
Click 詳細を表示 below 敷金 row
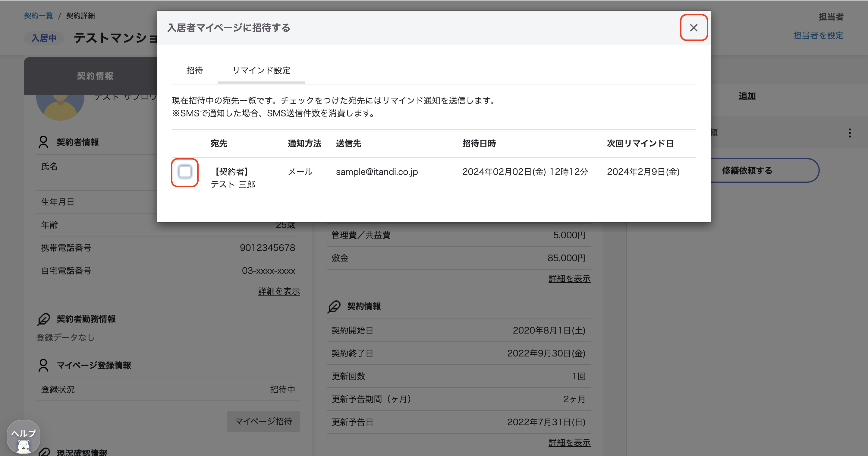pos(569,279)
